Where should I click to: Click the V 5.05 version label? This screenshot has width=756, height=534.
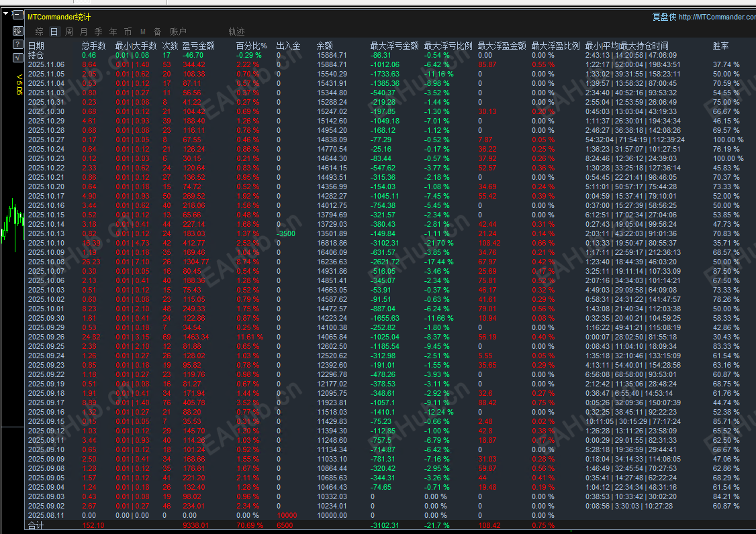(x=19, y=85)
